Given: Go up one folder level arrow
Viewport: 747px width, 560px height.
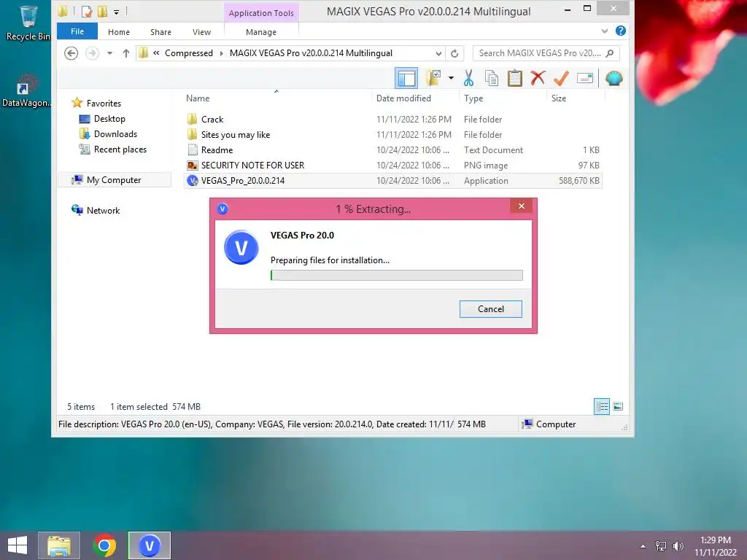Looking at the screenshot, I should coord(125,53).
